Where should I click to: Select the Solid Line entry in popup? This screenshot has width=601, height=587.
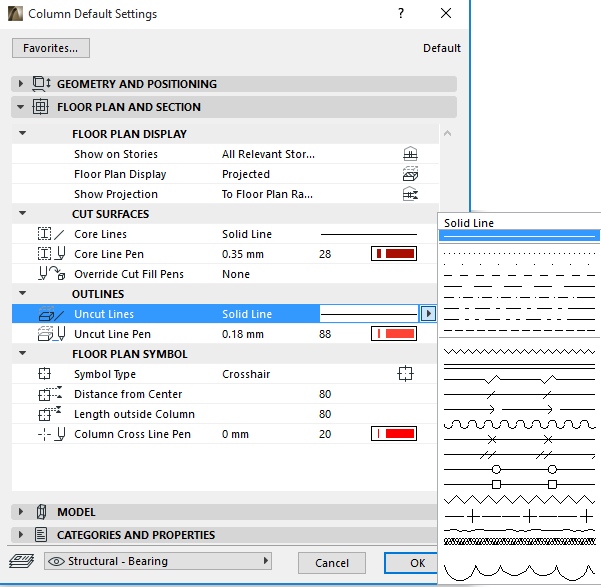point(519,236)
